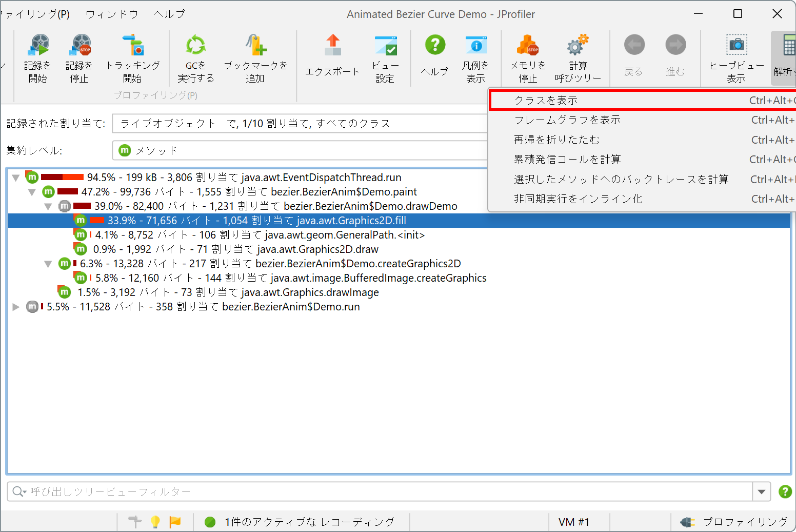Viewport: 796px width, 532px height.
Task: Click the エクスポート (export) toolbar icon
Action: [x=333, y=46]
